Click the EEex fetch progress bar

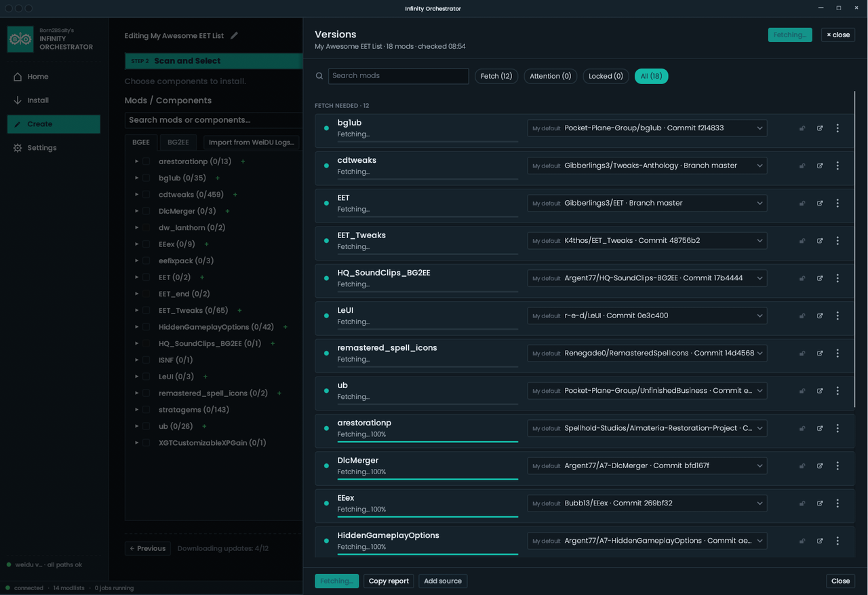click(x=428, y=516)
